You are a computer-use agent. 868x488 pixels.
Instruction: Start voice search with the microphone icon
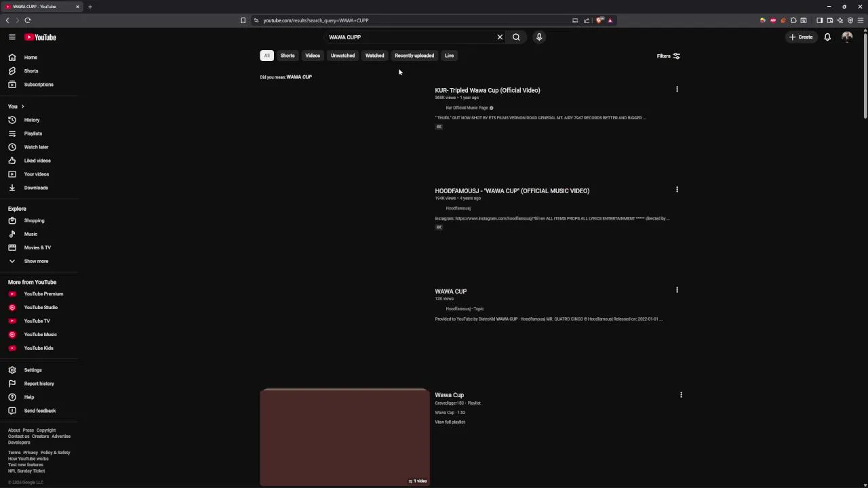(x=539, y=37)
